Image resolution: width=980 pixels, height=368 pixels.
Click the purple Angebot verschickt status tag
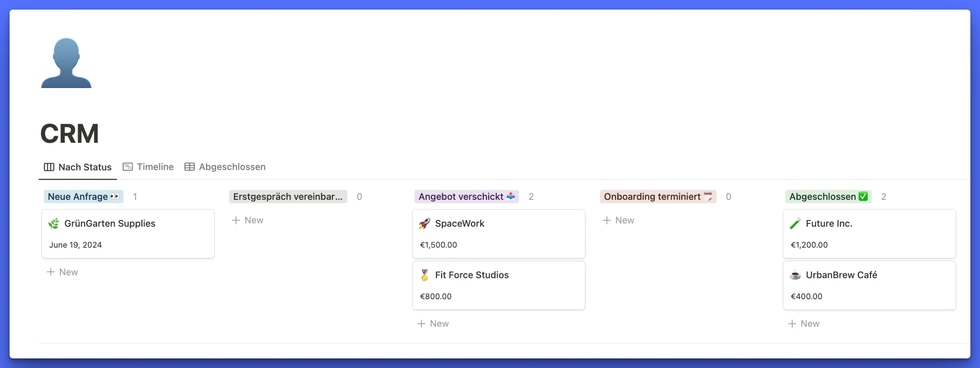(x=466, y=196)
